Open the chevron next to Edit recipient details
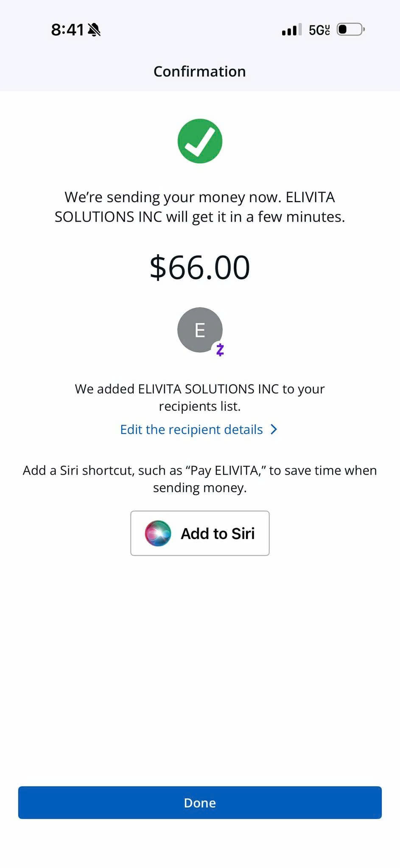 point(274,429)
